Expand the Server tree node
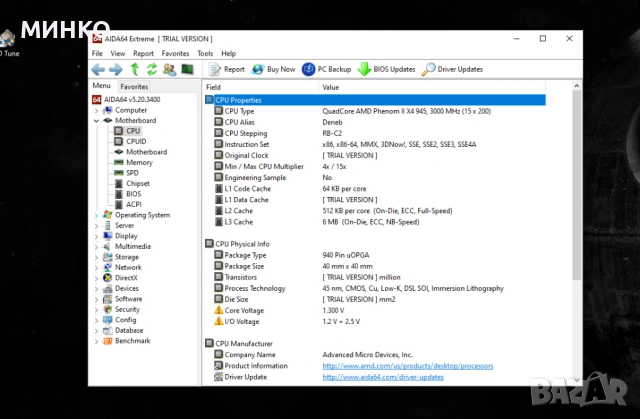640x419 pixels. [96, 226]
